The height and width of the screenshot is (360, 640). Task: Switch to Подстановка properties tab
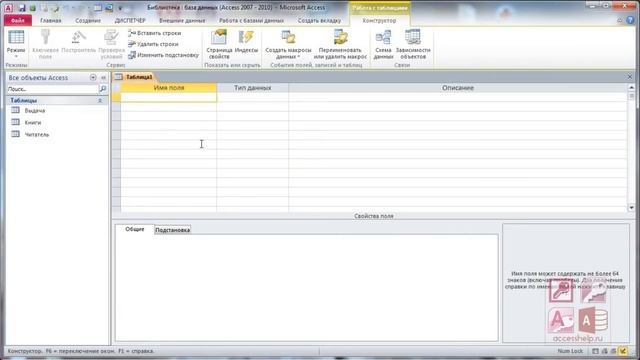pos(173,230)
